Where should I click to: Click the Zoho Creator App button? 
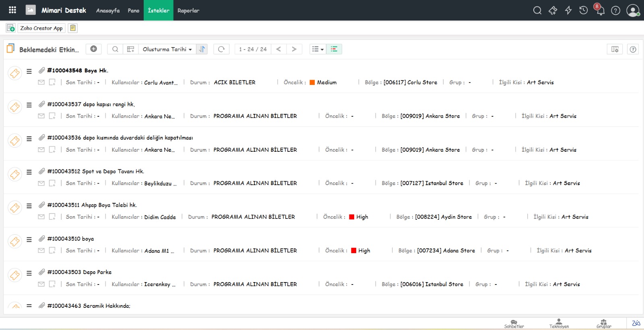click(x=41, y=28)
